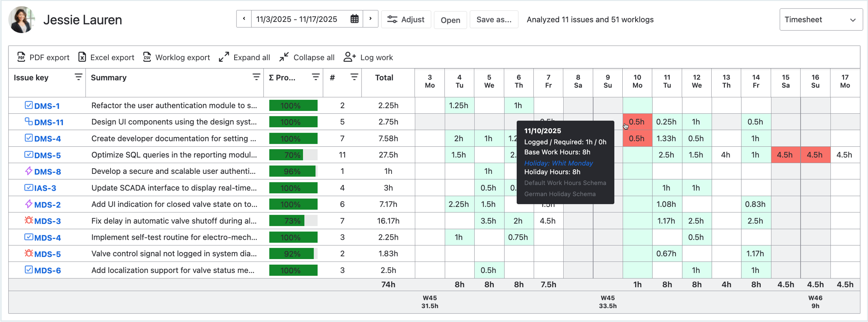Click the Adjust button

406,20
